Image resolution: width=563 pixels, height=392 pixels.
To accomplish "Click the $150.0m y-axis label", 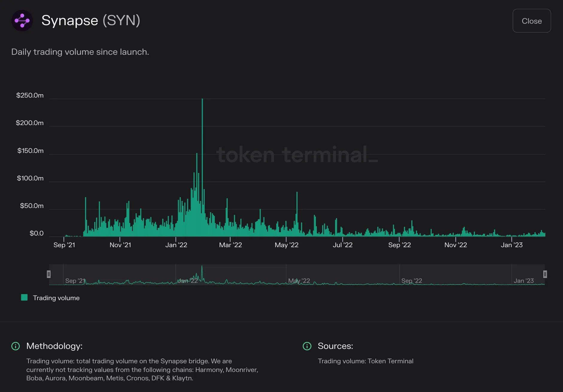I will coord(30,151).
